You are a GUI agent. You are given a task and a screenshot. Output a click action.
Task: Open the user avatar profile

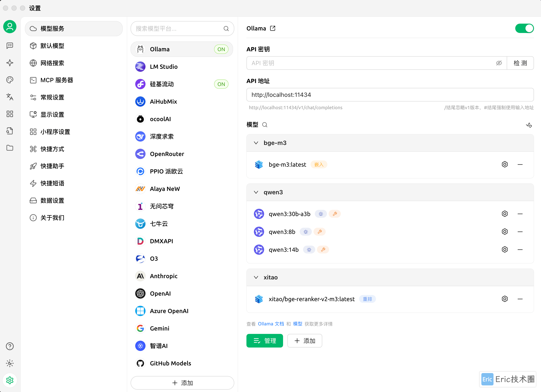click(x=10, y=26)
